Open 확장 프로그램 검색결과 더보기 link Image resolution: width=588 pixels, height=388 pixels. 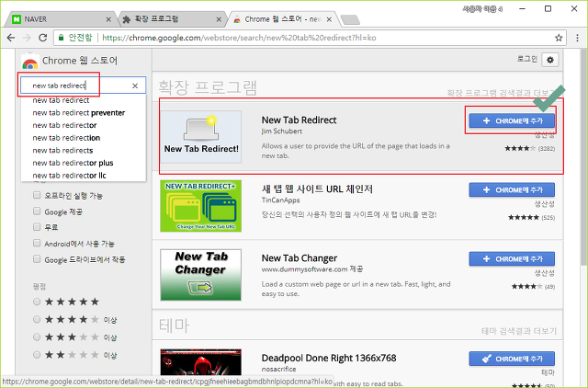click(x=502, y=93)
